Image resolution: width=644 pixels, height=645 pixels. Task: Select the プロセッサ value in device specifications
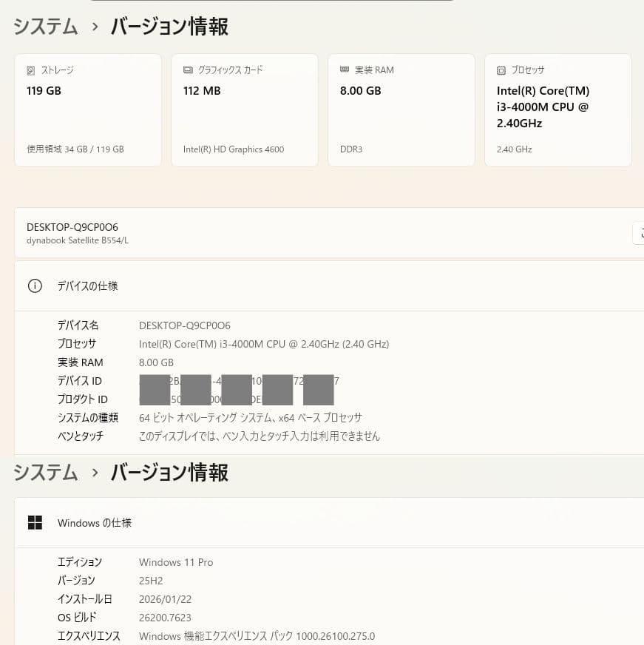[x=264, y=344]
